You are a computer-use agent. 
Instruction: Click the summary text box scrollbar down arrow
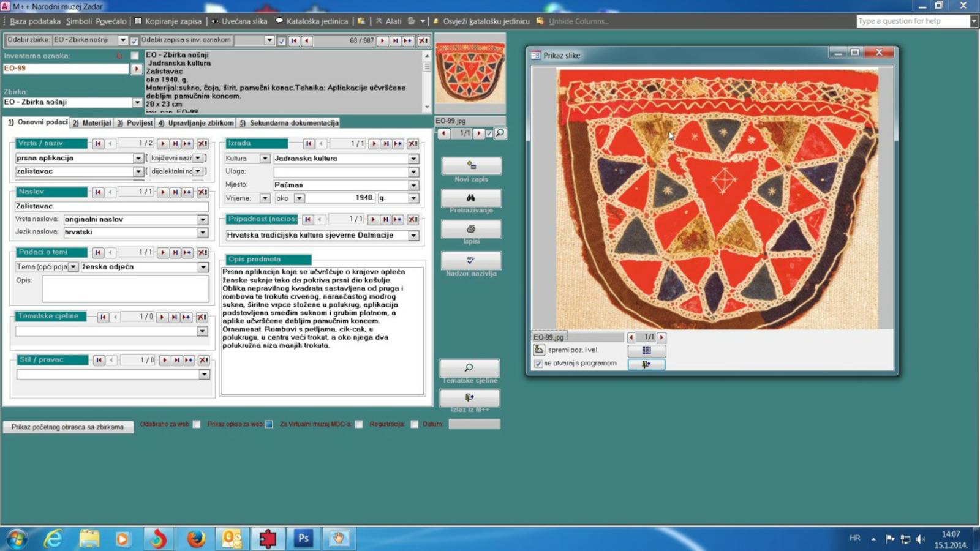[427, 107]
